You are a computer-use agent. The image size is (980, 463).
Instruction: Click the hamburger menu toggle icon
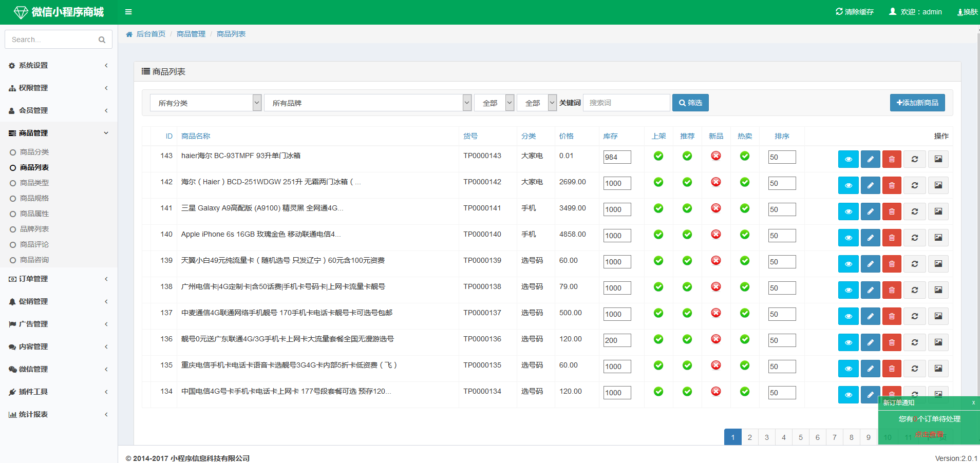coord(128,12)
